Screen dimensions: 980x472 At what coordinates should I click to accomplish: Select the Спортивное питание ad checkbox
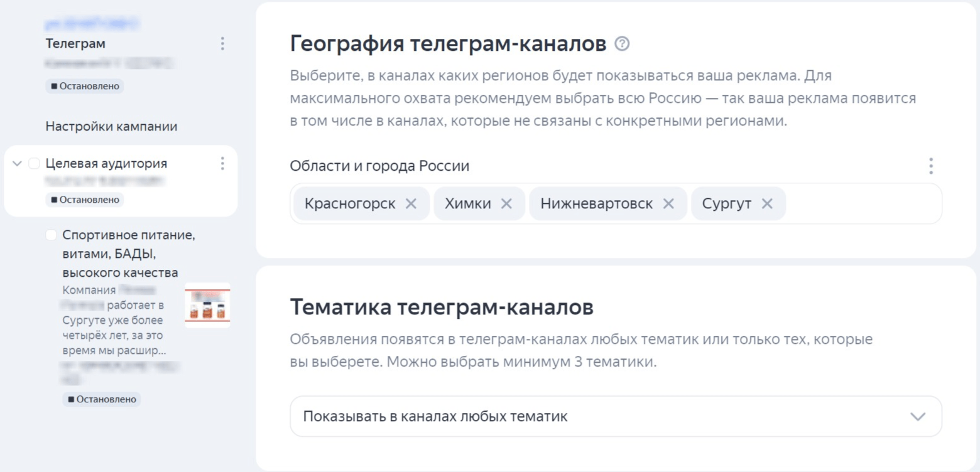click(51, 235)
